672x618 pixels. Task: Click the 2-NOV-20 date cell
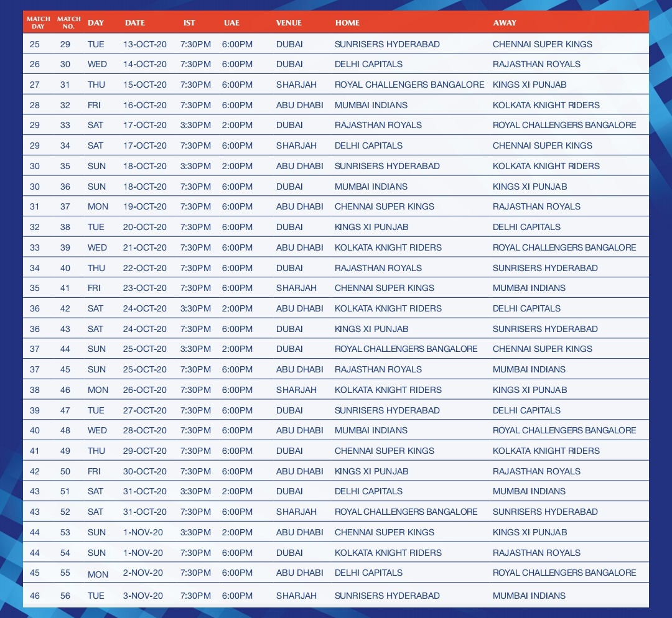click(143, 573)
